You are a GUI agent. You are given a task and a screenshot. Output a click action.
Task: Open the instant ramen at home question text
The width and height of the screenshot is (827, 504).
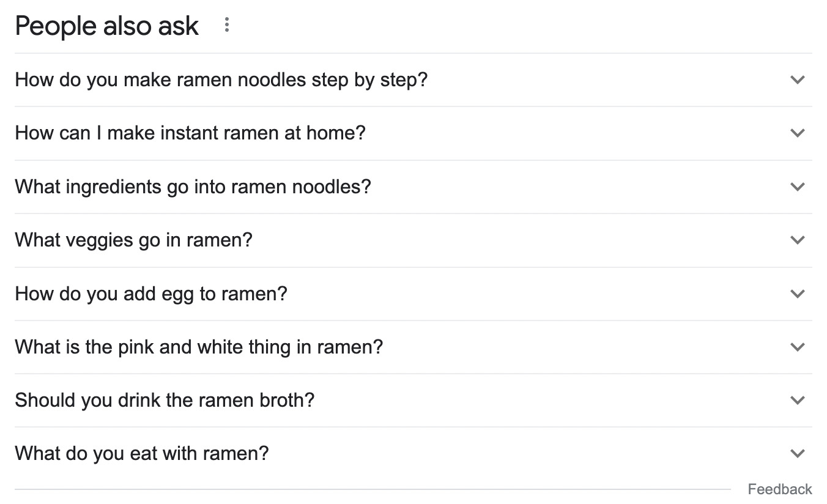[190, 133]
